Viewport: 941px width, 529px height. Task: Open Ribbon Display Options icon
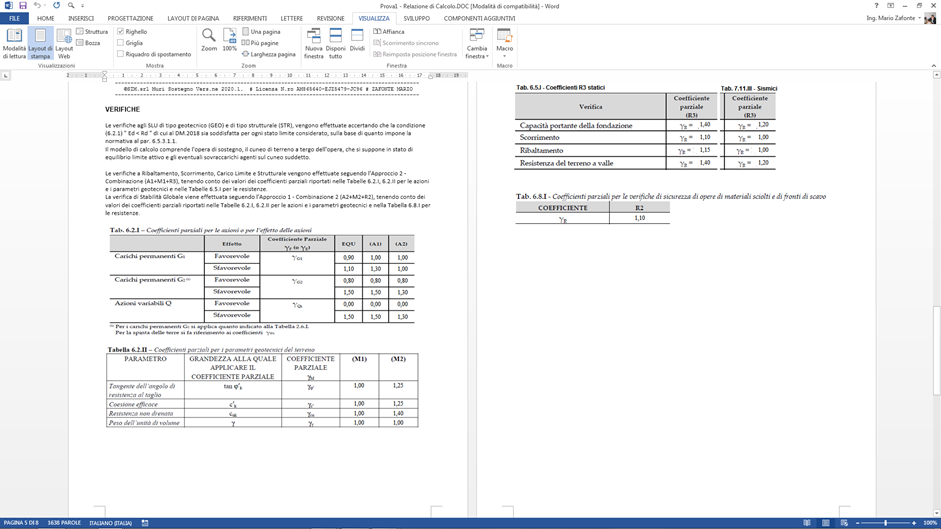tap(891, 5)
